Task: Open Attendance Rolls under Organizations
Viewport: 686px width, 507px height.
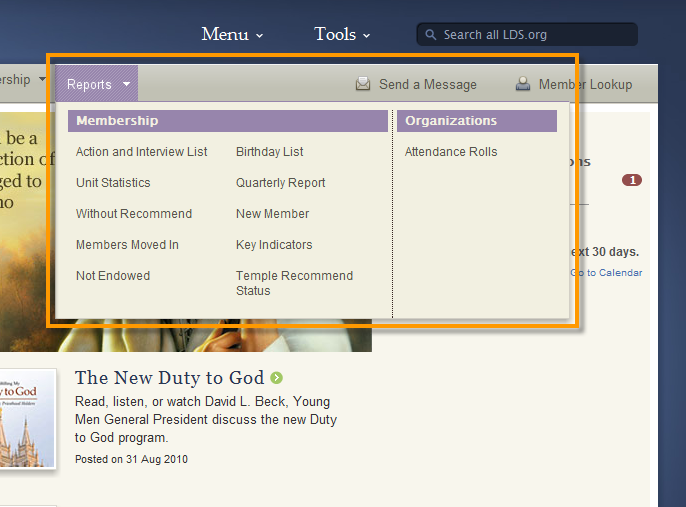Action: coord(451,152)
